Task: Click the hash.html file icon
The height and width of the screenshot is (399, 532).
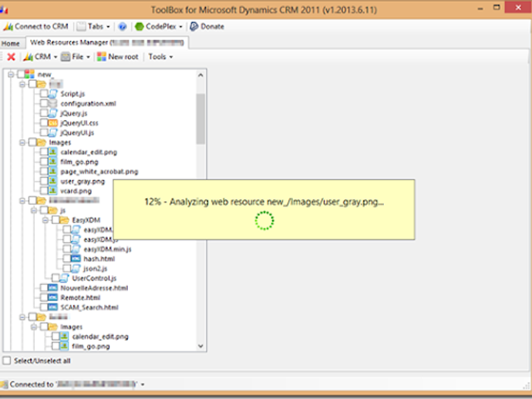Action: pos(76,259)
